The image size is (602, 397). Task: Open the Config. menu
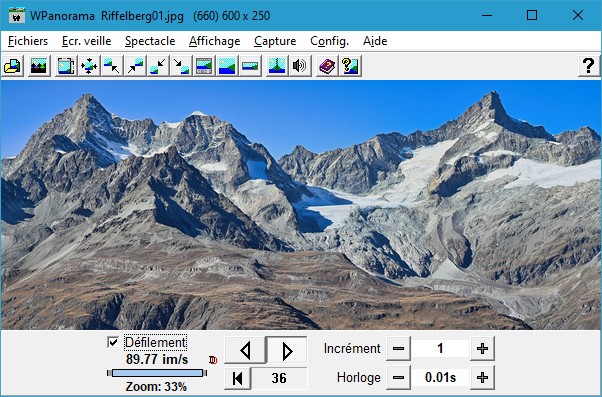[x=329, y=41]
